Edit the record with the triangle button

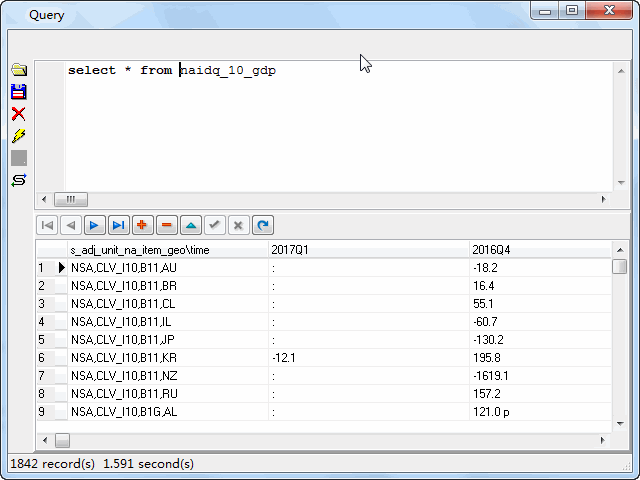click(190, 225)
